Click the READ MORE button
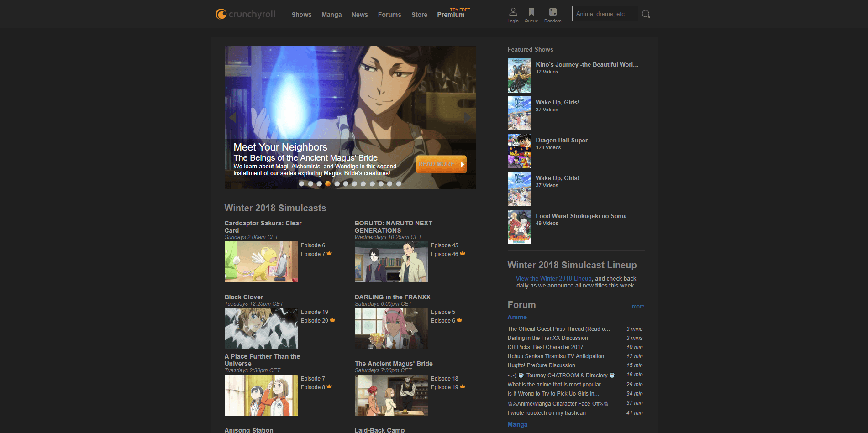This screenshot has height=433, width=868. coord(440,164)
